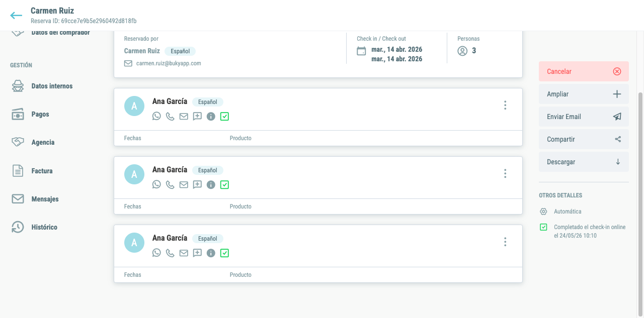Screen dimensions: 644x318
Task: Go back using the arrow icon
Action: 16,16
